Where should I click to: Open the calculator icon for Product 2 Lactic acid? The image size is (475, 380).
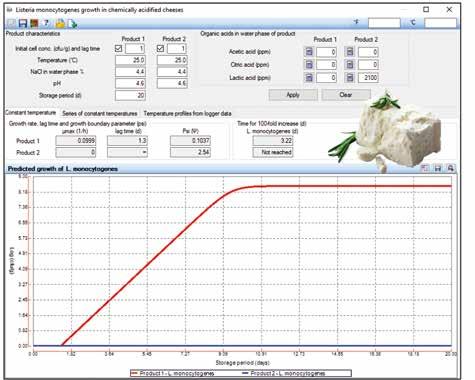tap(350, 78)
